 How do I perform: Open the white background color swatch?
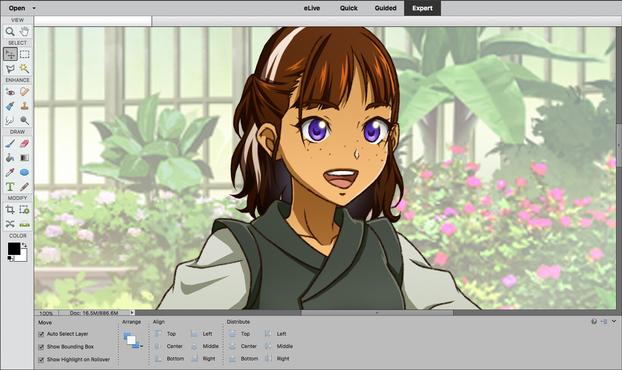22,257
